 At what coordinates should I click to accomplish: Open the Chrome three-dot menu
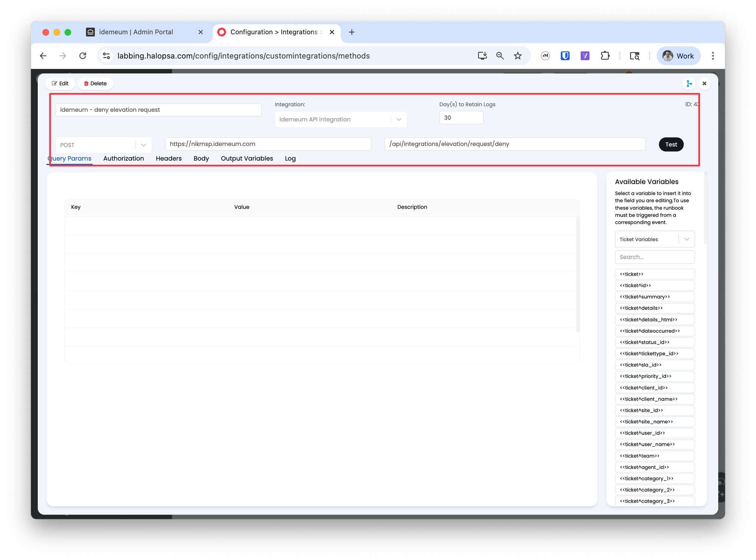tap(713, 56)
